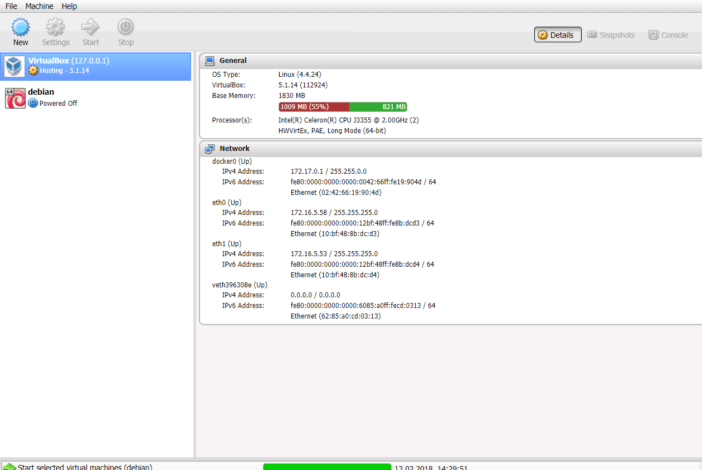Select the debian swirl OS icon

tap(15, 98)
